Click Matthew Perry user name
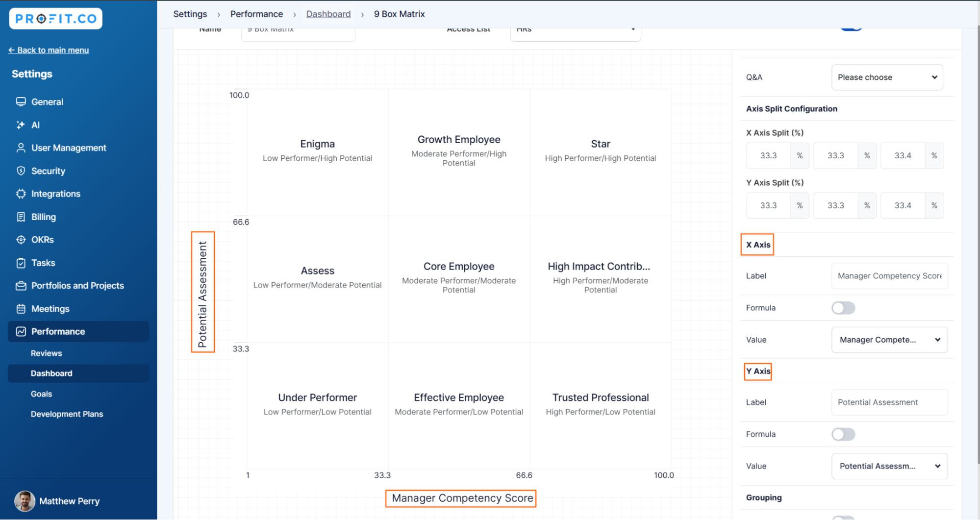The height and width of the screenshot is (520, 980). (69, 501)
